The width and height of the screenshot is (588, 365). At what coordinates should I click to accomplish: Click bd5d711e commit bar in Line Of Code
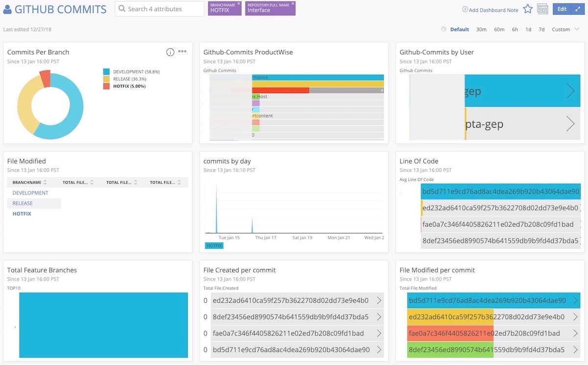click(501, 191)
